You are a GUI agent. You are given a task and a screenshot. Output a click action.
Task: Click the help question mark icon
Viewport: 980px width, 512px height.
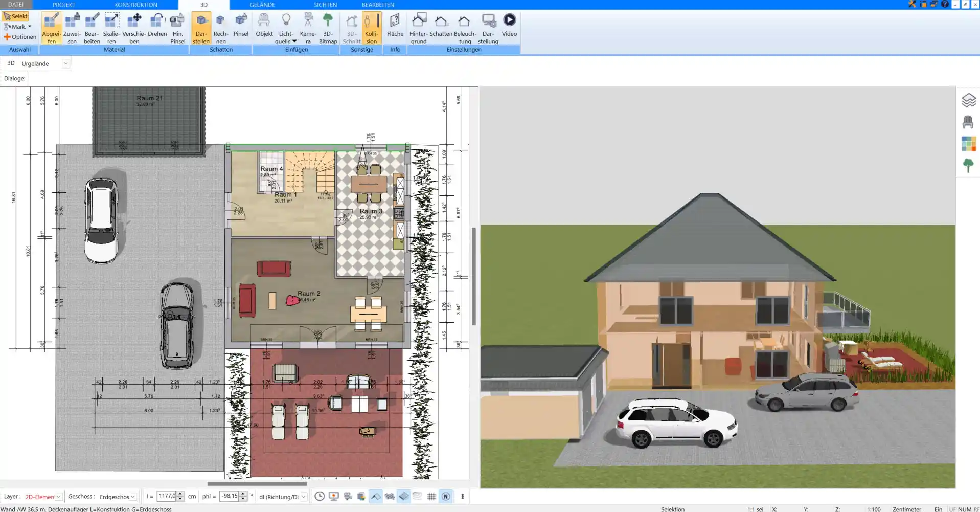coord(945,4)
